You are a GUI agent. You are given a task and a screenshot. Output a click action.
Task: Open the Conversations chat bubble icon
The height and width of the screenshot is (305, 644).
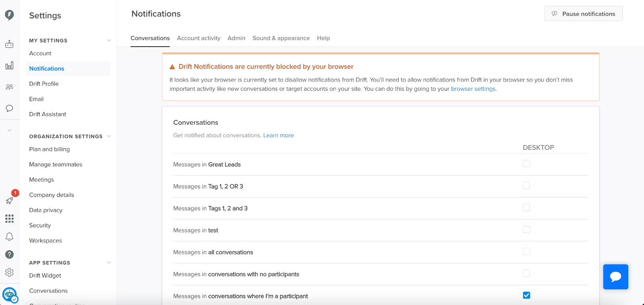[9, 108]
